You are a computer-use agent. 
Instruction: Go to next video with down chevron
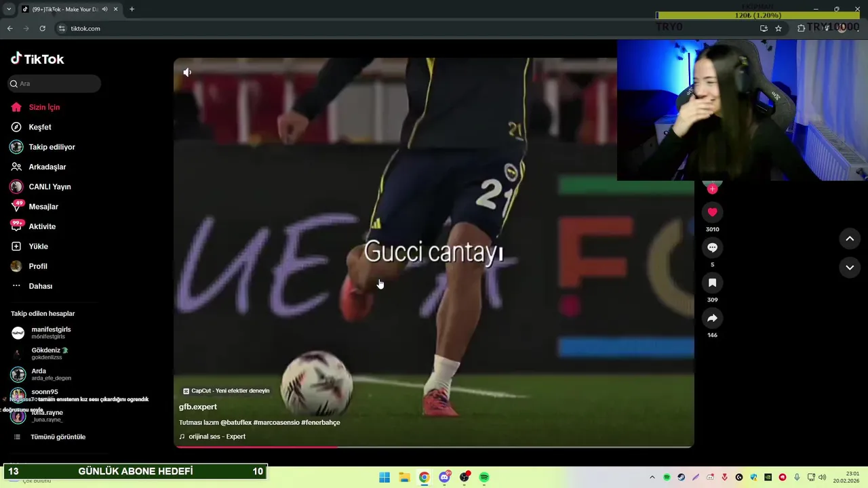tap(850, 268)
